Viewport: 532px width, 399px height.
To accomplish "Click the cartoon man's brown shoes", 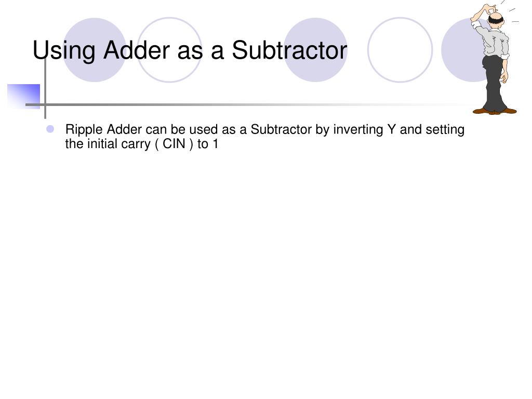I will 495,111.
